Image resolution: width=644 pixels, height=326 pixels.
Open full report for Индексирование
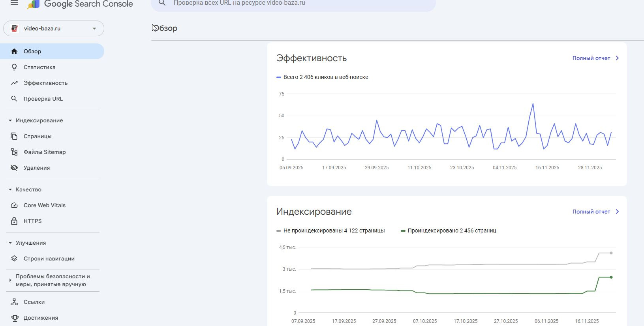[x=595, y=212]
